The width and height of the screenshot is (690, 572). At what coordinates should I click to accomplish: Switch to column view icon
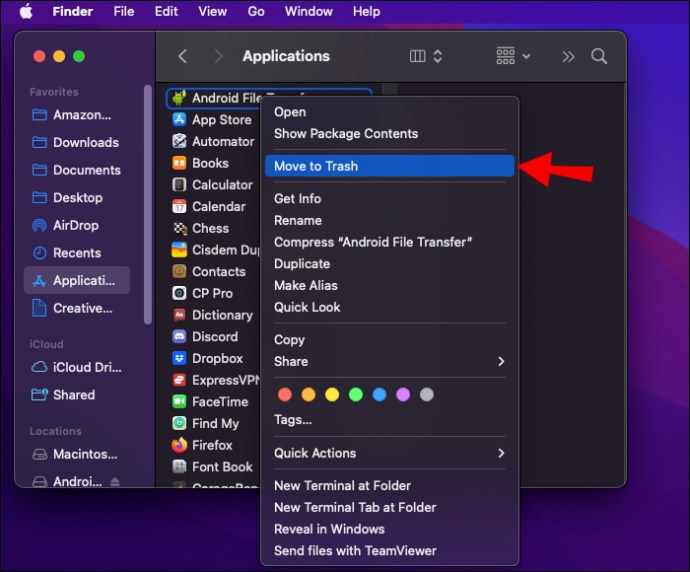pyautogui.click(x=417, y=56)
